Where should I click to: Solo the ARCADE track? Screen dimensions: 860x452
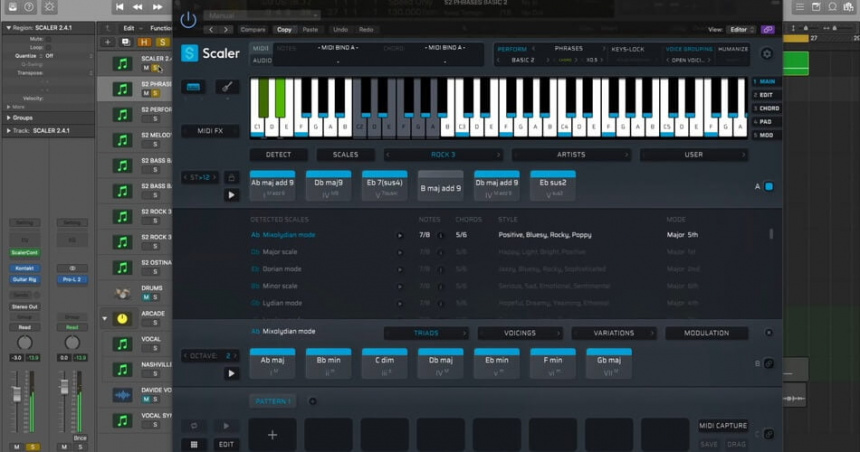point(155,323)
